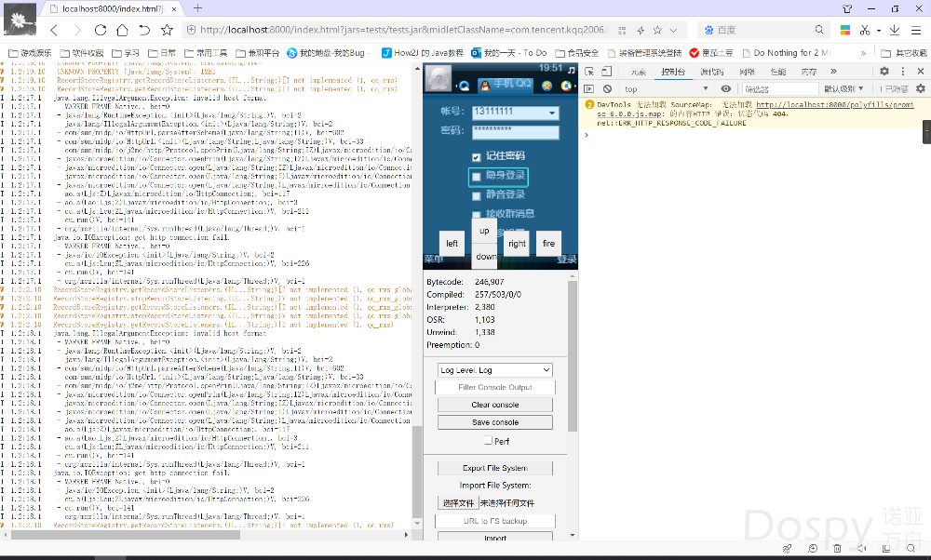This screenshot has width=931, height=560.
Task: Open the 默认级别 log levels dropdown
Action: (x=843, y=89)
